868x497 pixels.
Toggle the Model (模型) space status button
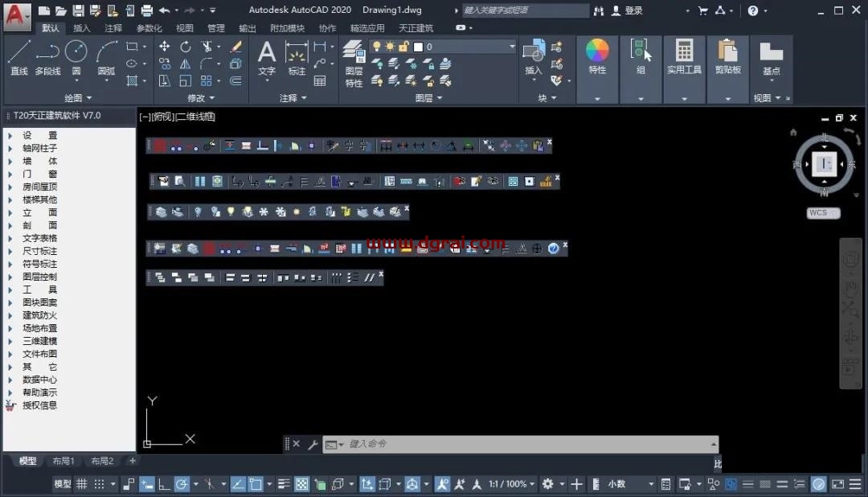click(x=62, y=484)
